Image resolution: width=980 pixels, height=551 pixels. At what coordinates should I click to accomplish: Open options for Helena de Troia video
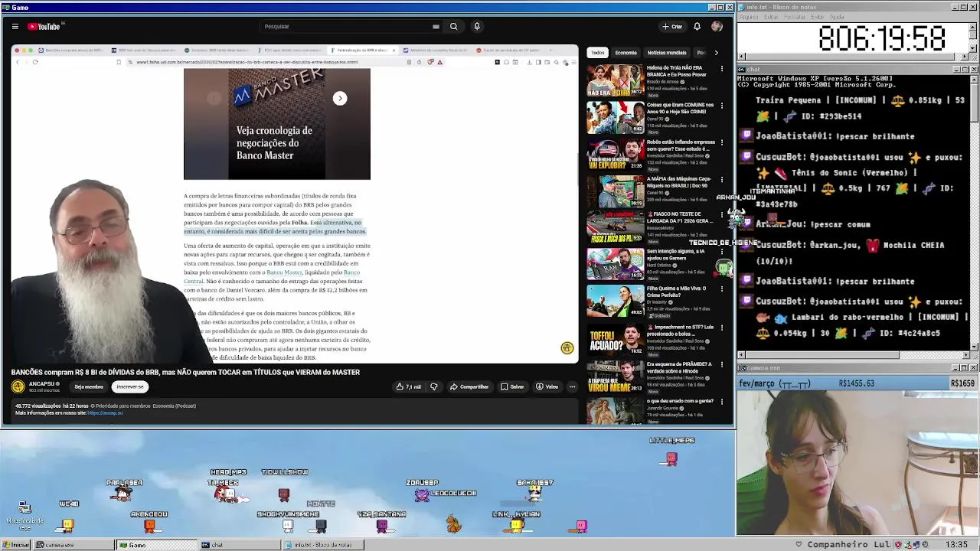pos(721,69)
